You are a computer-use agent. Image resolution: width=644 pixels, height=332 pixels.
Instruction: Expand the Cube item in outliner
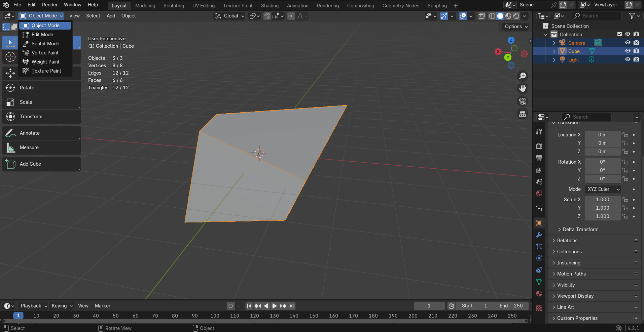[554, 51]
